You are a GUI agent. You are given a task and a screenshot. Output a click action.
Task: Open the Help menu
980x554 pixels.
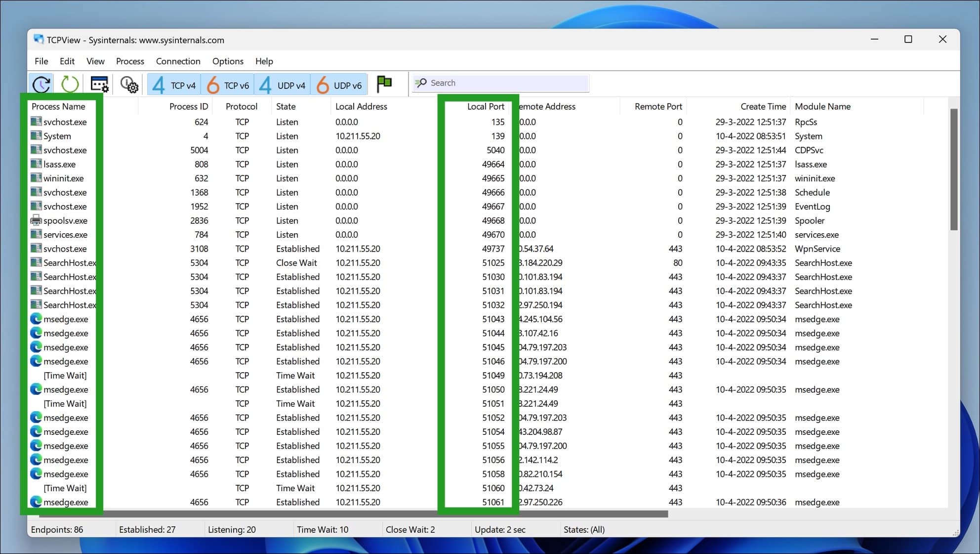click(264, 61)
